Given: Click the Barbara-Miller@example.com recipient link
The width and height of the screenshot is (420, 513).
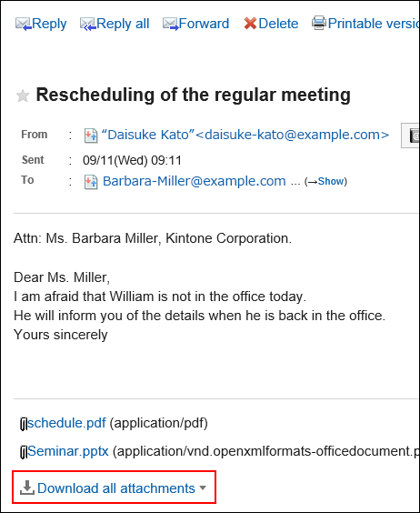Looking at the screenshot, I should coord(195,181).
